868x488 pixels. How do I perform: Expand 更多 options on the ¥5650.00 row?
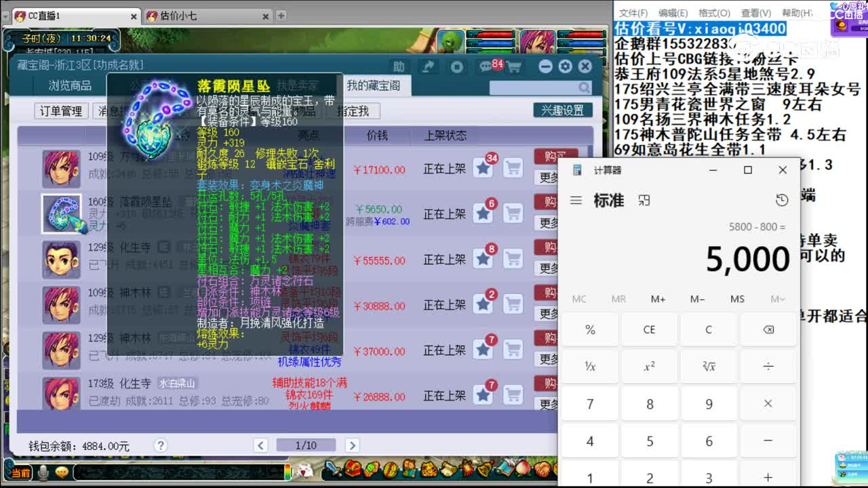[548, 223]
